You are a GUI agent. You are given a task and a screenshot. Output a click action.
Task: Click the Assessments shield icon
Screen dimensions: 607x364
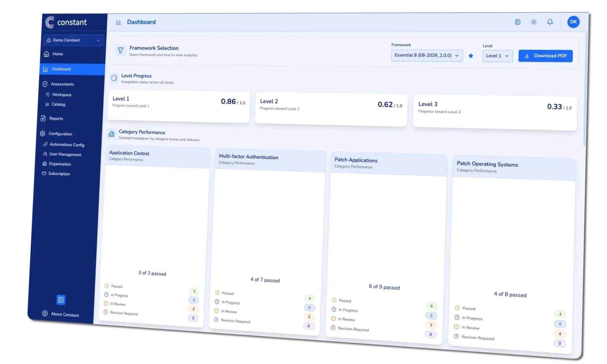[x=45, y=84]
